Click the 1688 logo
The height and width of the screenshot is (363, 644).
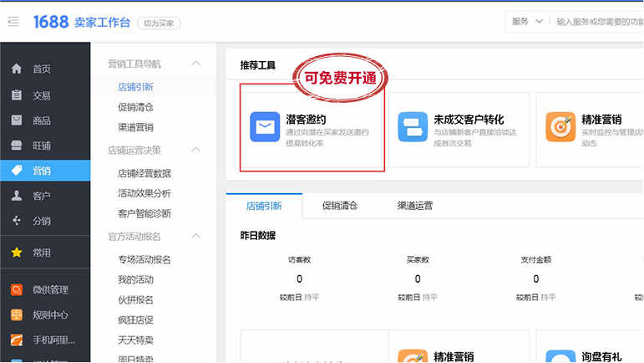50,23
